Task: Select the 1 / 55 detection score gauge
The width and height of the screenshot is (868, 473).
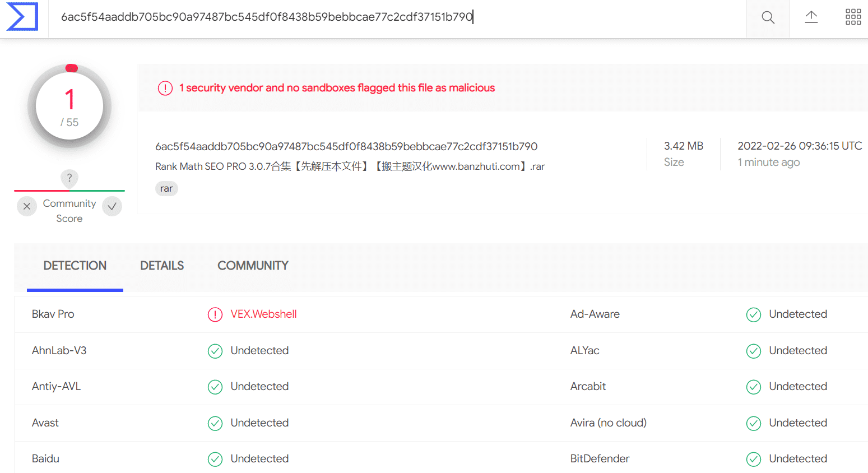Action: tap(69, 106)
